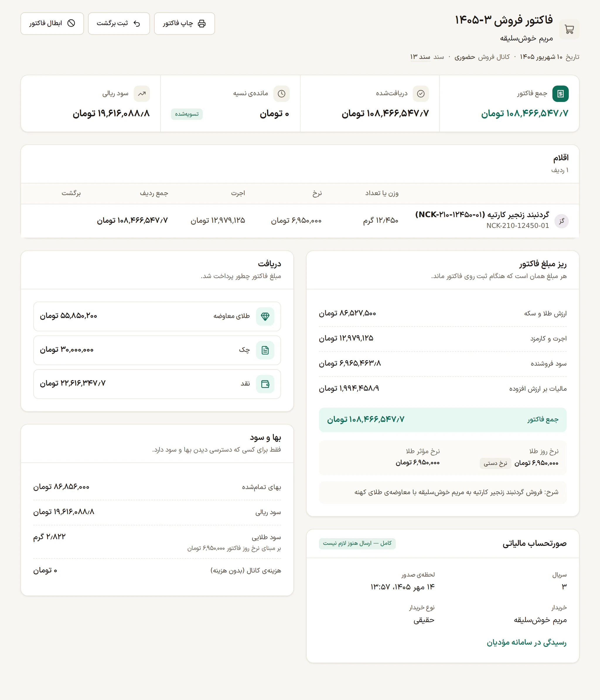Click طلای معاوضه amount ۵۵,۸۵۰,۲۰۰ تومان
This screenshot has width=600, height=700.
coord(69,316)
